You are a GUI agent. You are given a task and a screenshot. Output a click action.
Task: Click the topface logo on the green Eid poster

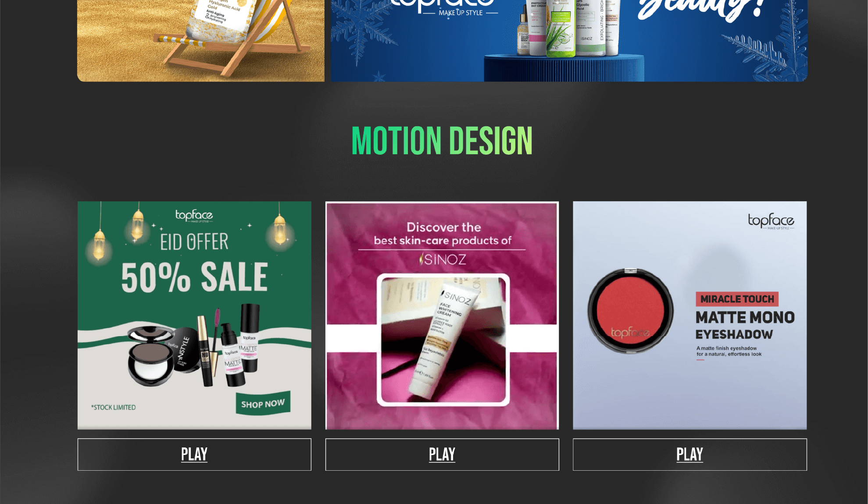coord(194,216)
